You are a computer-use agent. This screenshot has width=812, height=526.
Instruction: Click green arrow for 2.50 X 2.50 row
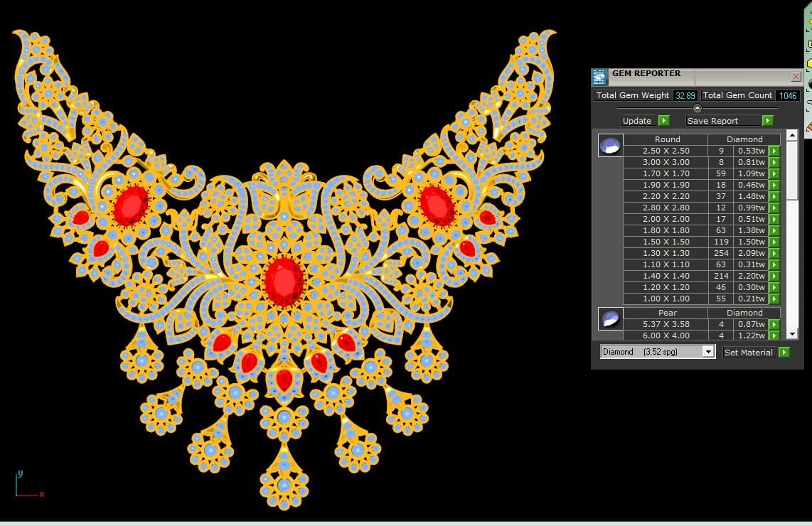click(x=774, y=151)
